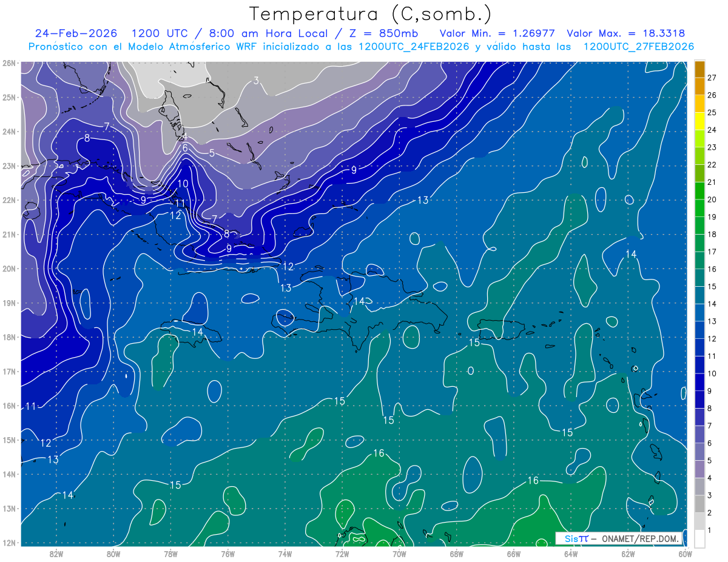This screenshot has width=728, height=562.
Task: Click the "21N" latitude axis label
Action: point(8,234)
